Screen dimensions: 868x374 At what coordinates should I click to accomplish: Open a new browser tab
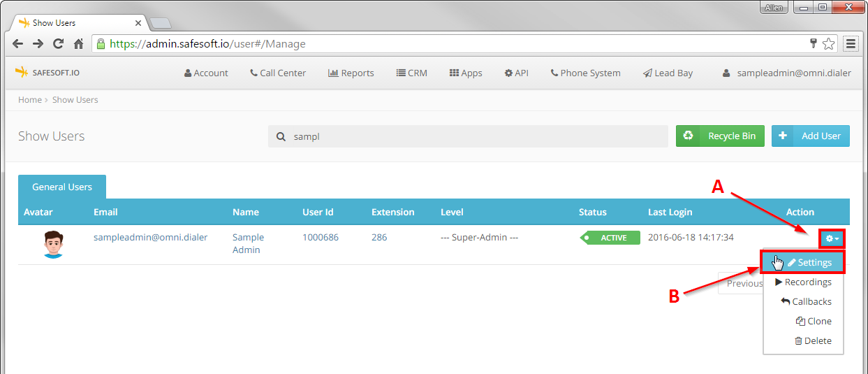click(160, 23)
